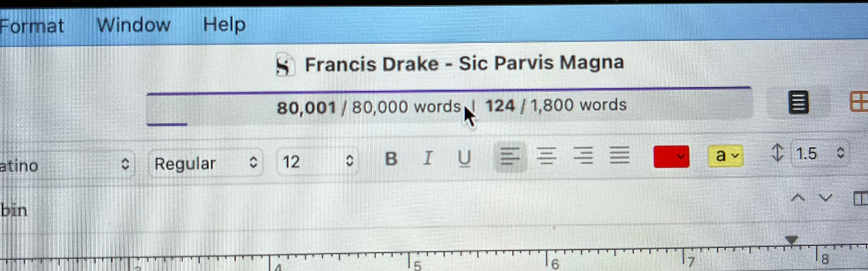Image resolution: width=868 pixels, height=271 pixels.
Task: Align text right
Action: [583, 155]
